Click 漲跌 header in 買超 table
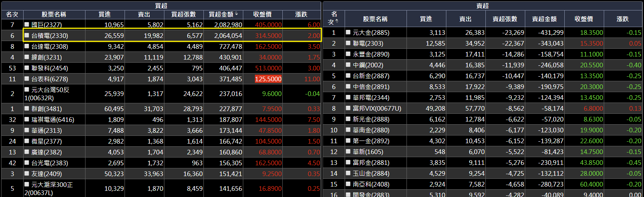The width and height of the screenshot is (644, 197). [x=301, y=14]
